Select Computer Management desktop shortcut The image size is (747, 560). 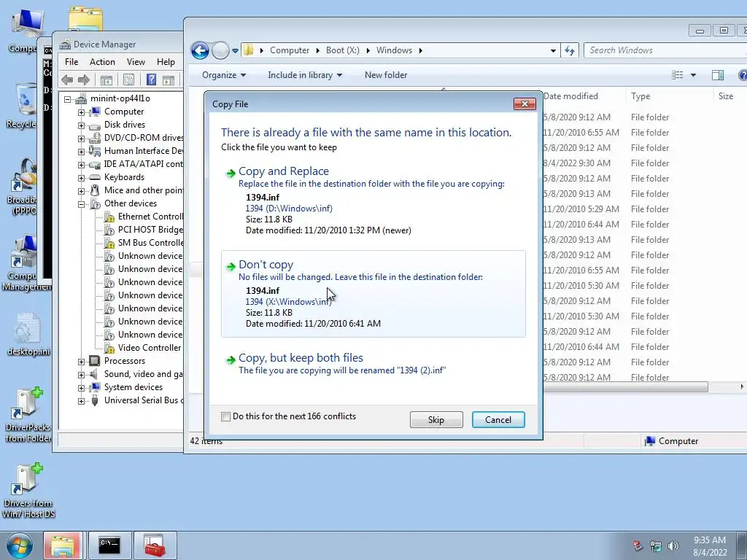coord(26,262)
